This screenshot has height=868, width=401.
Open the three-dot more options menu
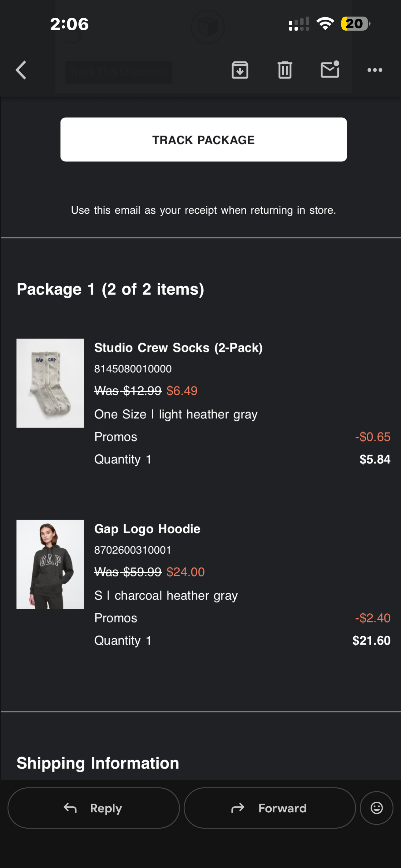pyautogui.click(x=374, y=70)
